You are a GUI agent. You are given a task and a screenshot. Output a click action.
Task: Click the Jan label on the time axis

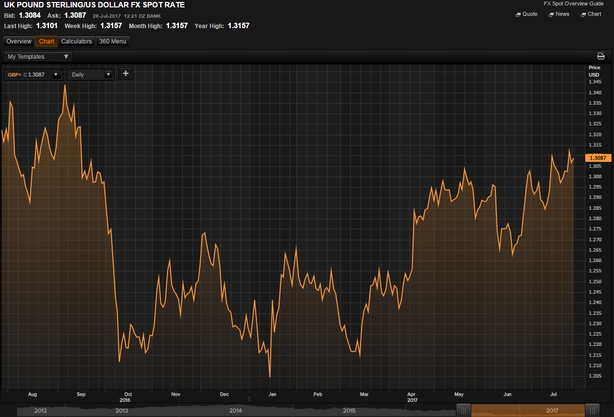pos(273,394)
